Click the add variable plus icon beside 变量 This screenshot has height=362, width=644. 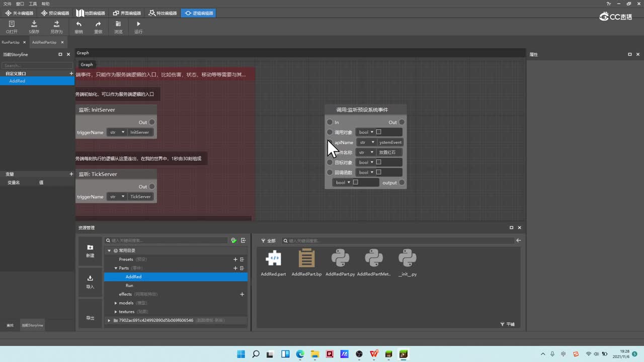tap(71, 174)
